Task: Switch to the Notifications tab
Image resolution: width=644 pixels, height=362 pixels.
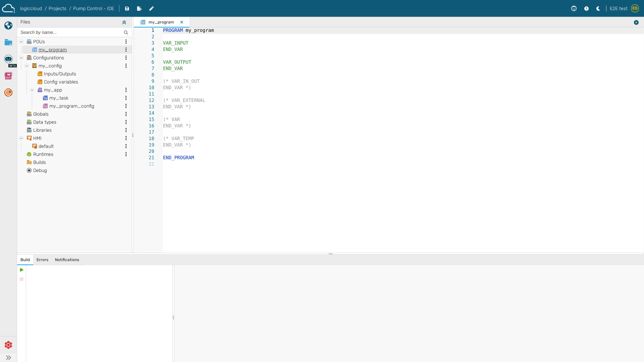Action: [67, 260]
